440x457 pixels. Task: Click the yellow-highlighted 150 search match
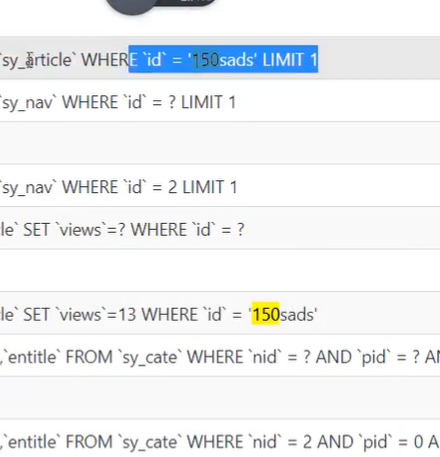[x=265, y=313]
